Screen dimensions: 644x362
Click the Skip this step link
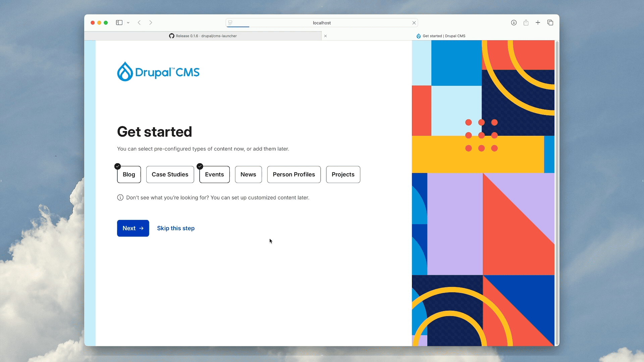(x=175, y=228)
